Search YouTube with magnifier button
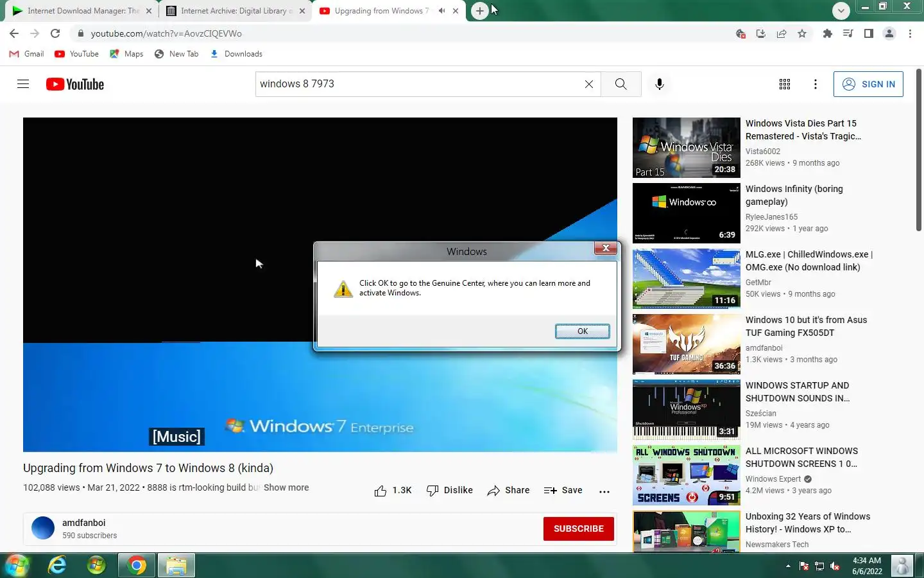924x578 pixels. [x=620, y=84]
